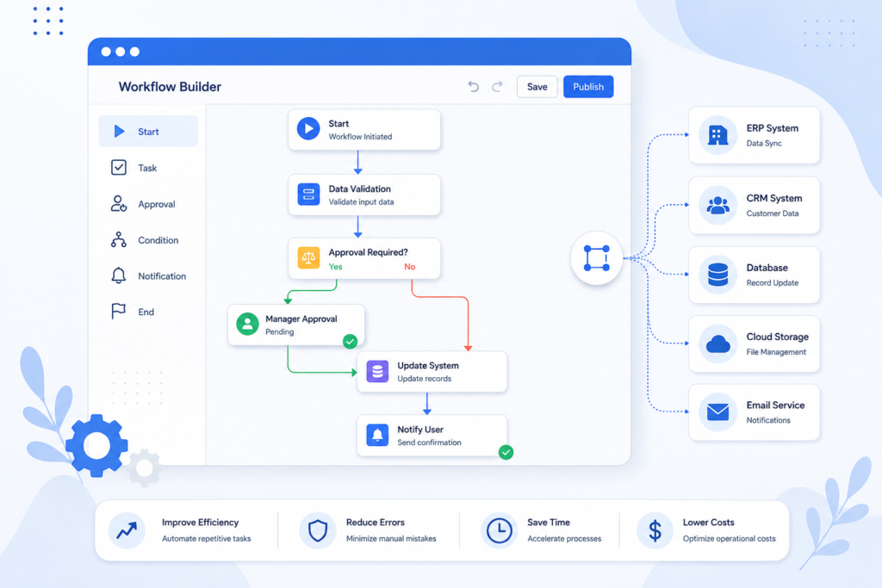Select the 'Workflow Initiated' text on Start node
Viewport: 882px width, 588px height.
pyautogui.click(x=361, y=137)
